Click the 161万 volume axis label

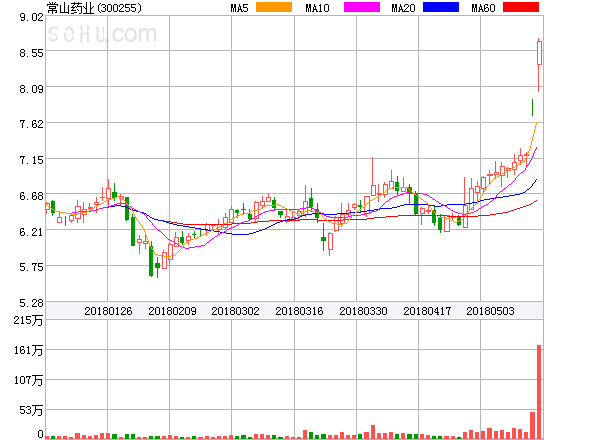pyautogui.click(x=28, y=350)
